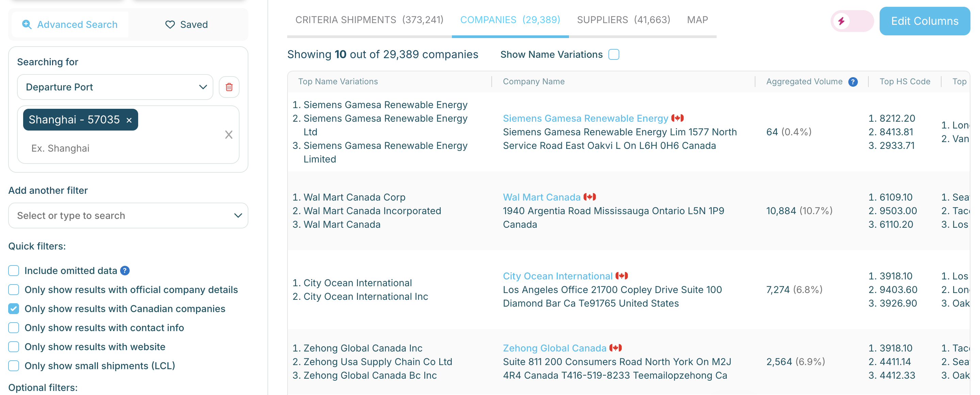980x395 pixels.
Task: Uncheck Canadian companies filter
Action: [14, 309]
